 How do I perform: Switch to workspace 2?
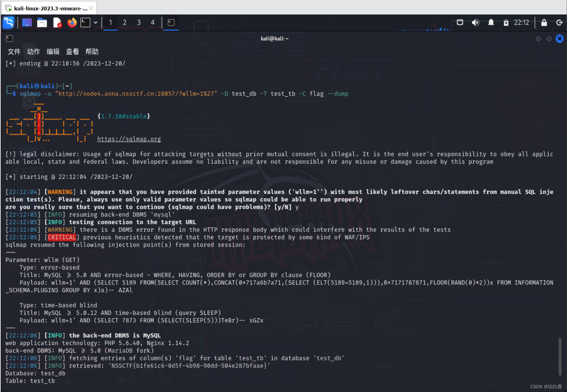tap(124, 22)
